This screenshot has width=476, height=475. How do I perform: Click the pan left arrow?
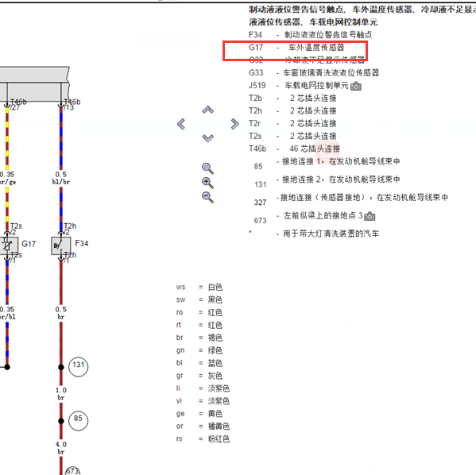[181, 124]
